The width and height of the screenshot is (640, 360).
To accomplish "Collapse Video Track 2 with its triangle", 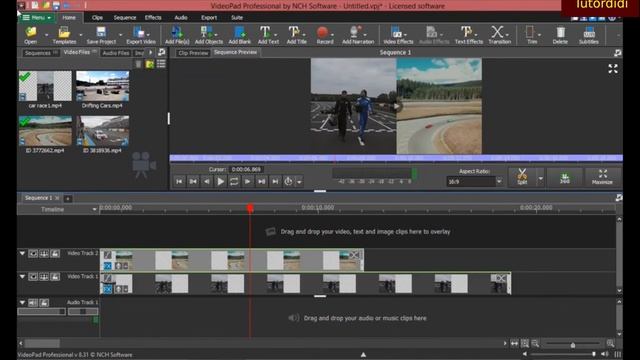I will point(22,253).
